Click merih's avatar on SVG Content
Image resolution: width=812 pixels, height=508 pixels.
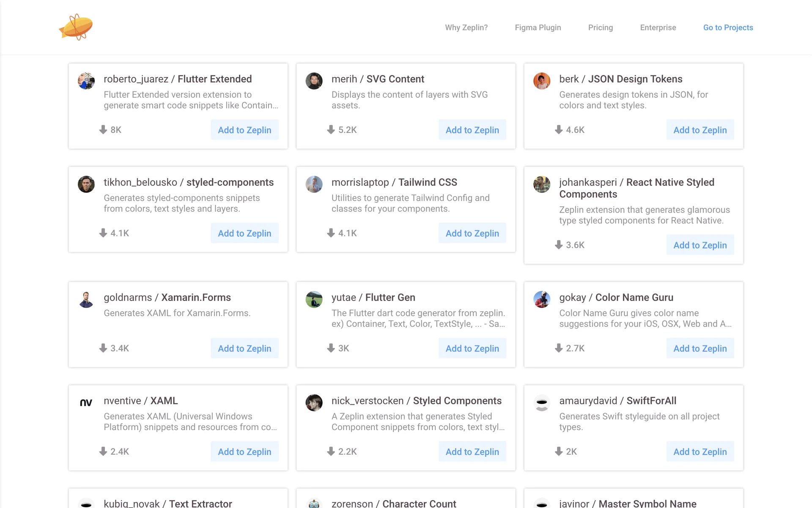(314, 81)
